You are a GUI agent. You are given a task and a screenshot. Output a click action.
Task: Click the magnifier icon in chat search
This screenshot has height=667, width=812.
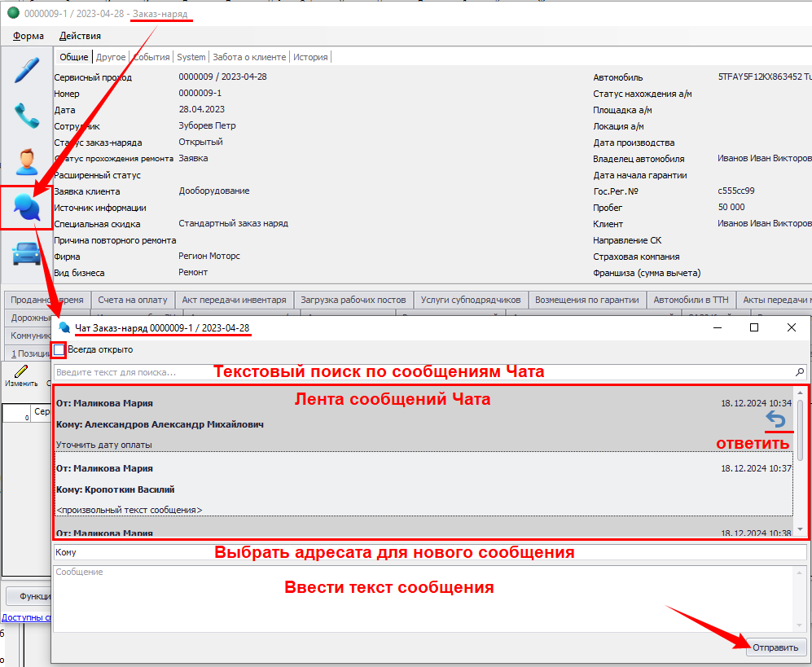(x=800, y=371)
